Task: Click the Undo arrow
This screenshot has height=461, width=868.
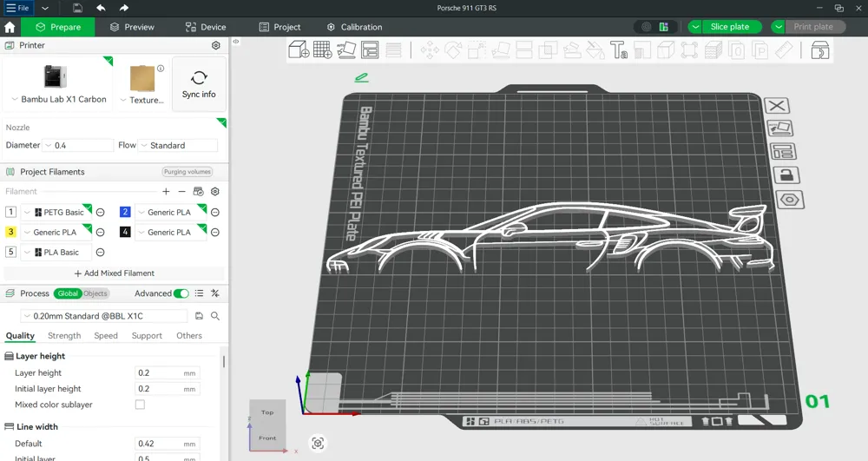Action: (101, 8)
